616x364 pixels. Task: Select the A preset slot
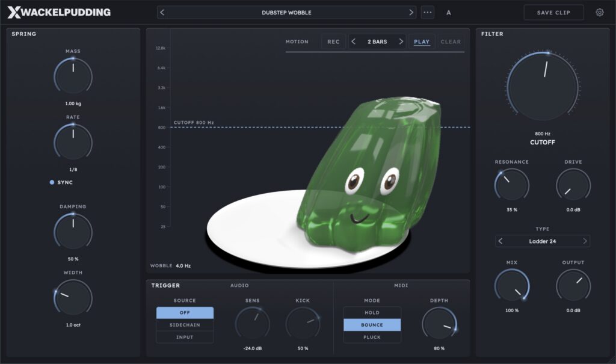click(449, 13)
